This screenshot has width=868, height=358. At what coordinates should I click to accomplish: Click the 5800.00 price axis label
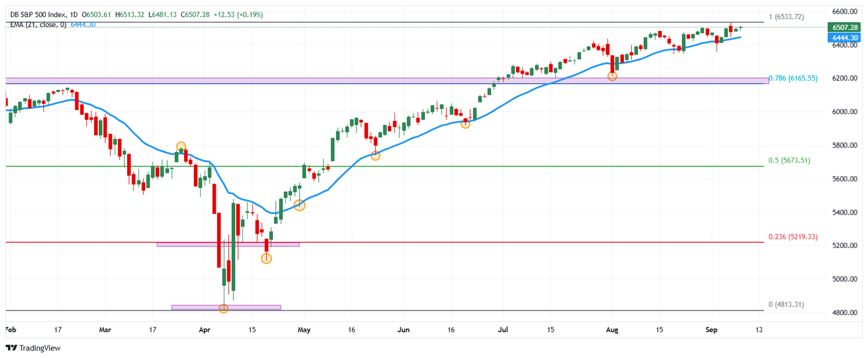pyautogui.click(x=844, y=146)
